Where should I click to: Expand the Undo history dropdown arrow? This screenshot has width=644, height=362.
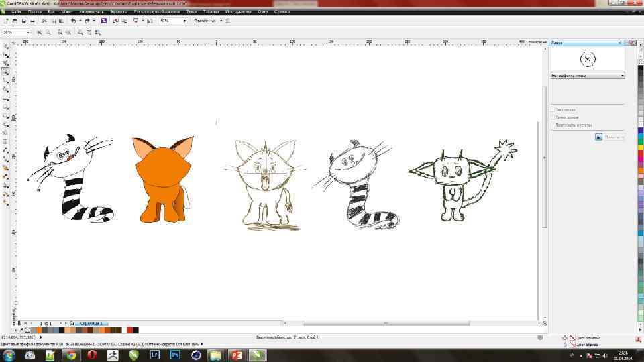pos(80,21)
